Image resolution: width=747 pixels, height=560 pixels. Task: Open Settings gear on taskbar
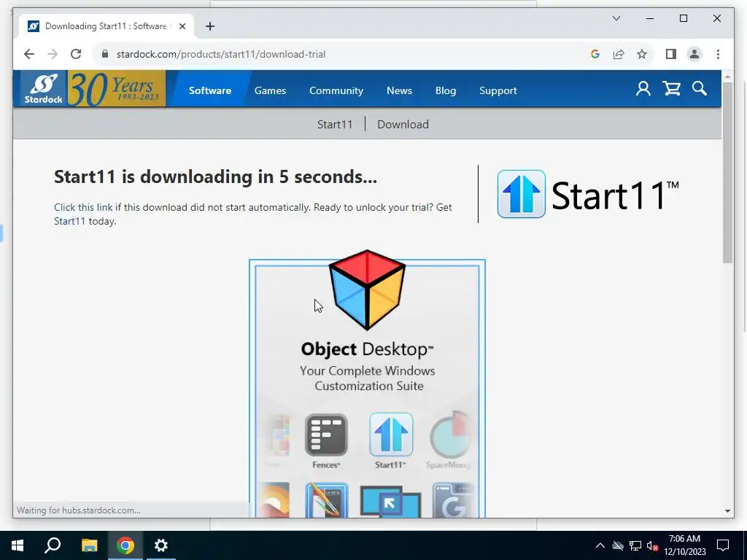[x=161, y=545]
